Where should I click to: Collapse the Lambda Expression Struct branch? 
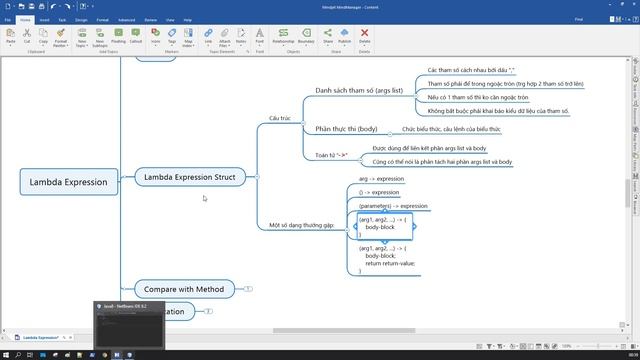tap(257, 177)
